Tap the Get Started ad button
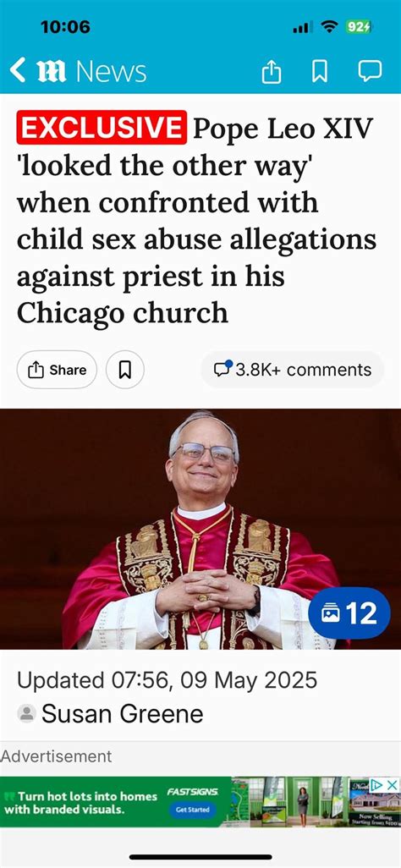Screen dimensions: 401x868 coord(192,810)
